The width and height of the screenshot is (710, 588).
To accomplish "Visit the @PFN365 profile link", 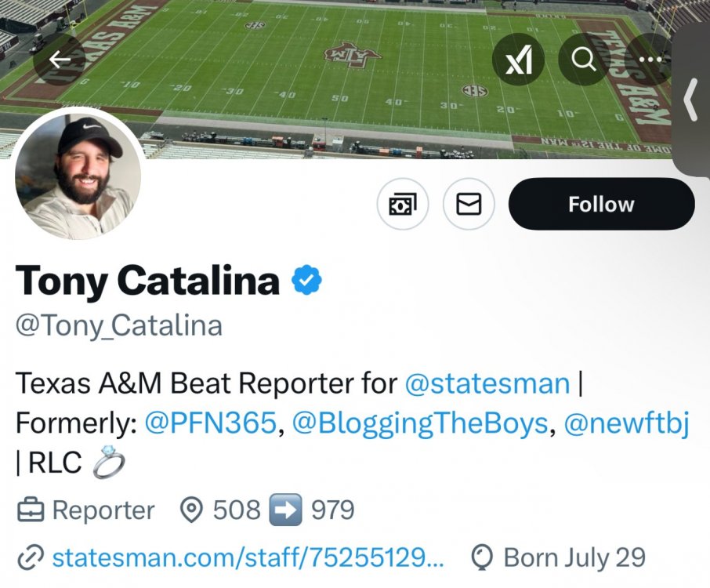I will [x=211, y=423].
